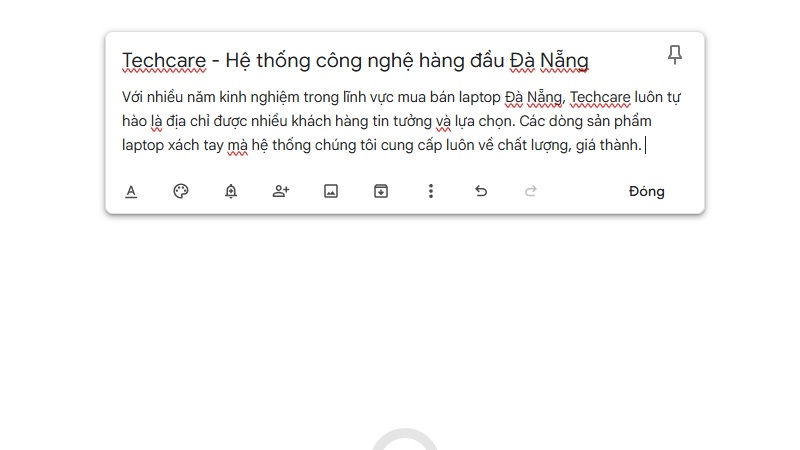Set a reminder with bell icon
The width and height of the screenshot is (800, 450).
tap(231, 191)
